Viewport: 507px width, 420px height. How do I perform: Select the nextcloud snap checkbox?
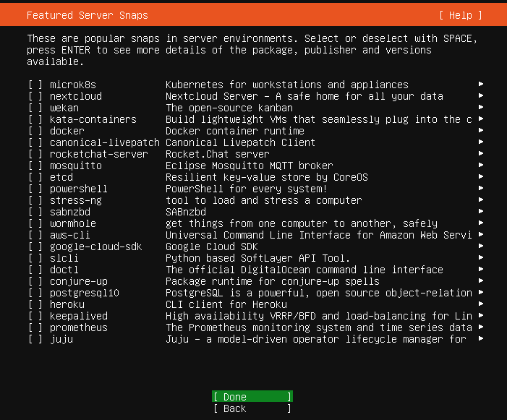(x=35, y=96)
